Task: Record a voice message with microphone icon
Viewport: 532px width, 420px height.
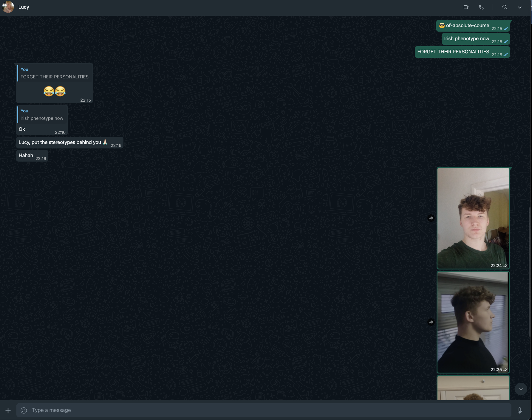Action: click(x=520, y=411)
